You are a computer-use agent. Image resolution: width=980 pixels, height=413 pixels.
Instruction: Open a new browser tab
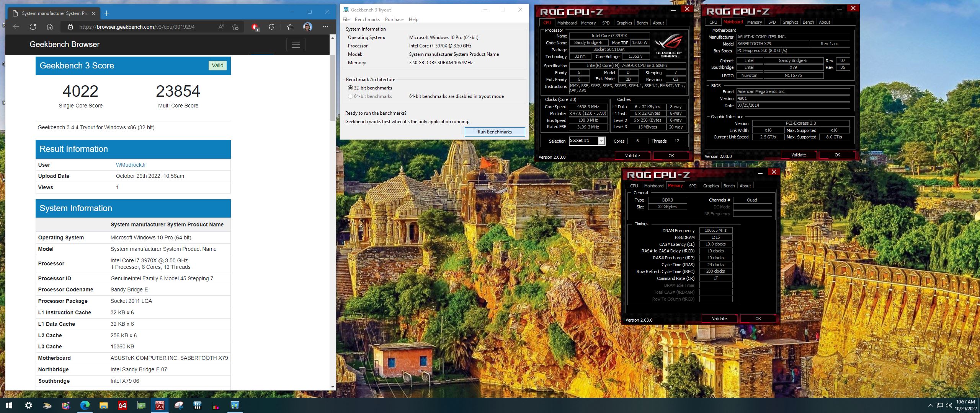click(x=107, y=13)
